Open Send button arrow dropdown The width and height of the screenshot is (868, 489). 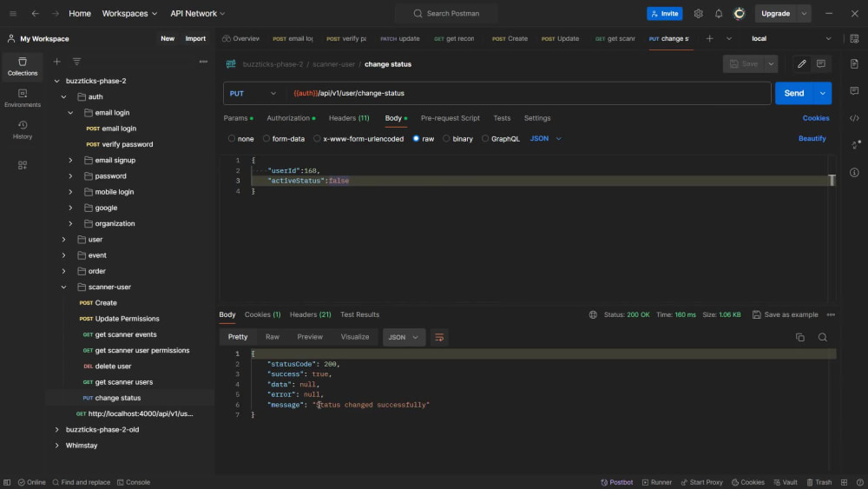coord(823,93)
